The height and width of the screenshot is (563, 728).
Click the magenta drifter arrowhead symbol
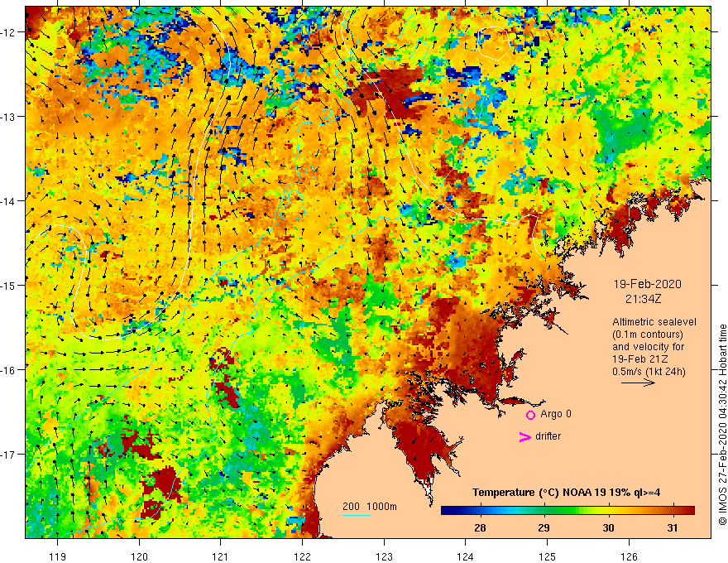pyautogui.click(x=524, y=436)
